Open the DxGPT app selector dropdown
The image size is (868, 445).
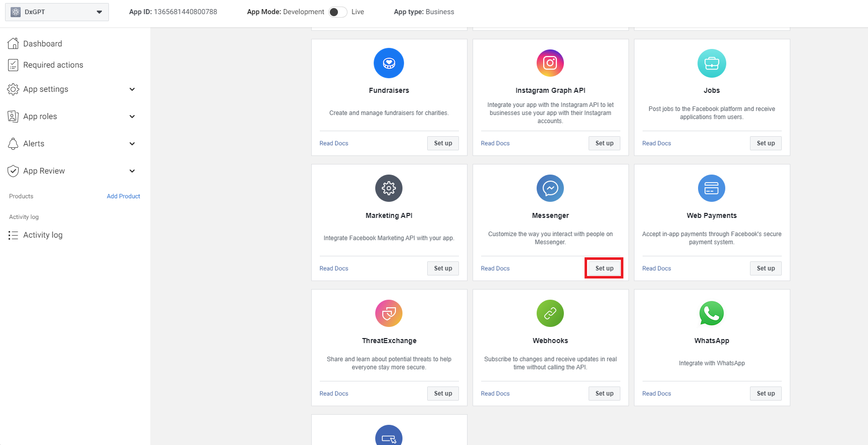pos(57,12)
